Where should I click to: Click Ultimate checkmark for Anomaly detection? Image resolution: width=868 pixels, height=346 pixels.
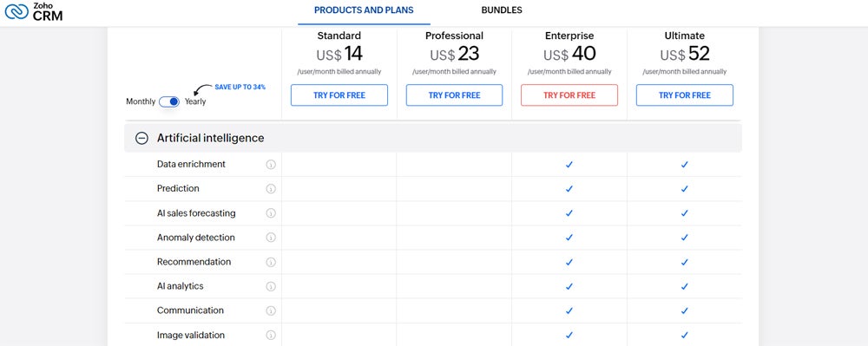click(x=684, y=237)
